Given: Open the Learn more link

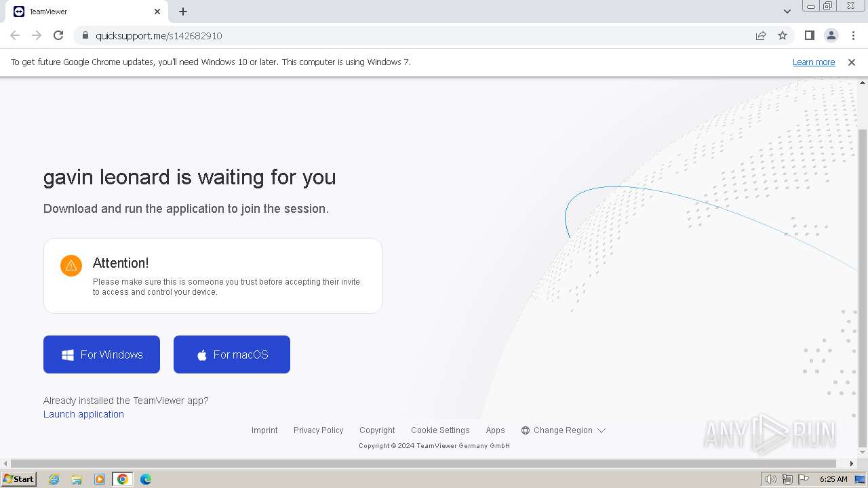Looking at the screenshot, I should click(x=814, y=62).
